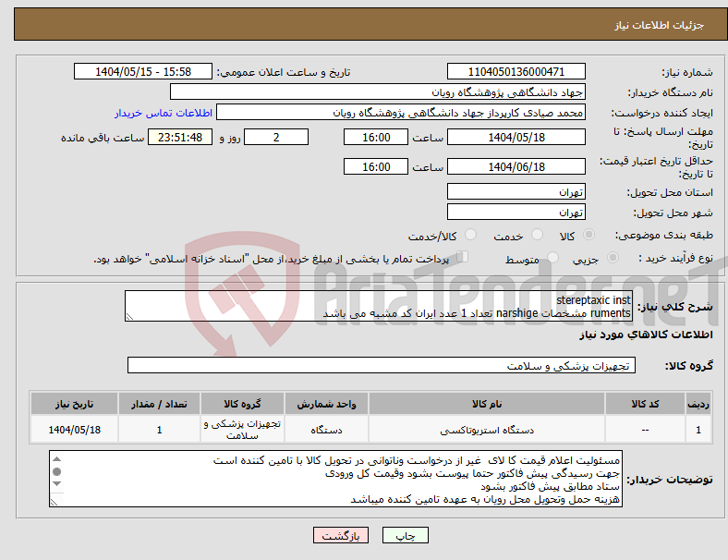Click the remaining days field showing 2
The width and height of the screenshot is (728, 560).
click(276, 137)
